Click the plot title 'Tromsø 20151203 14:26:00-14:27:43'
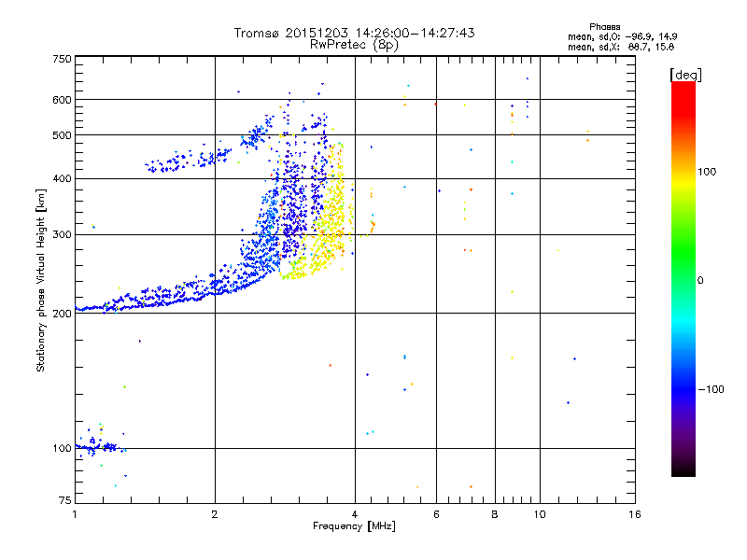 point(354,33)
